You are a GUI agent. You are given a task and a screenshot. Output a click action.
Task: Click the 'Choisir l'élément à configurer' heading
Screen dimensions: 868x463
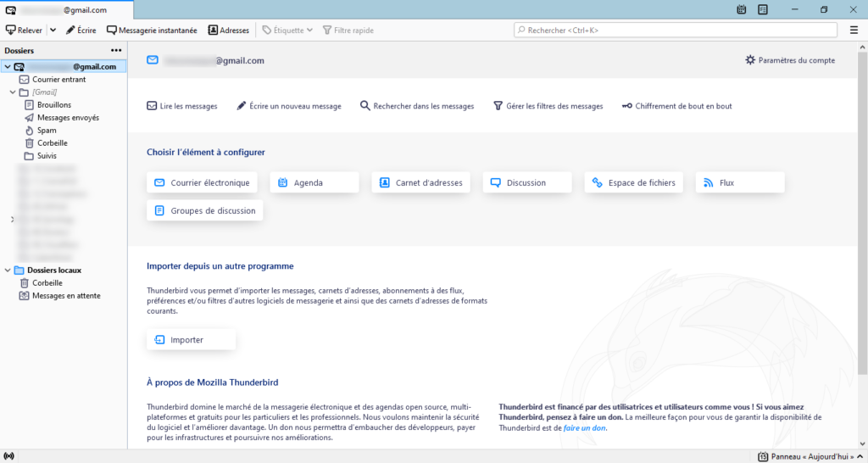click(x=206, y=153)
